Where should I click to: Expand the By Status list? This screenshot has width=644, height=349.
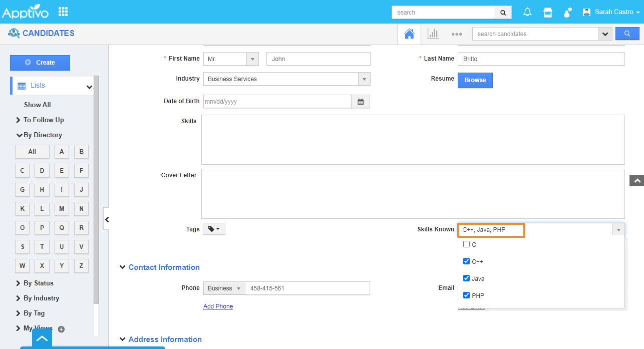(x=38, y=283)
